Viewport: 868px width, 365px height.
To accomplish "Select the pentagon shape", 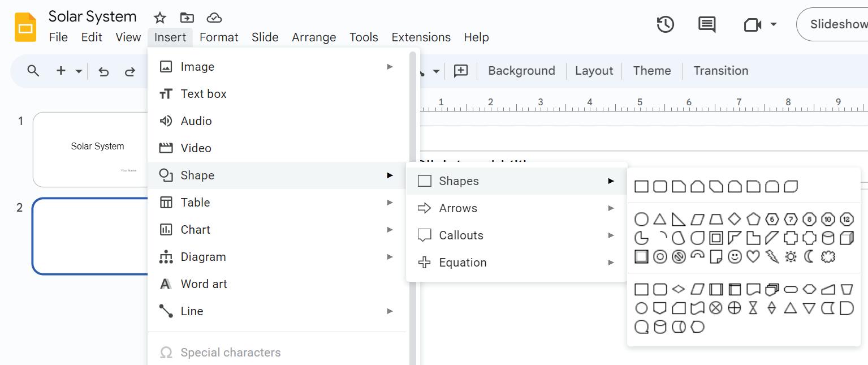I will click(x=753, y=219).
